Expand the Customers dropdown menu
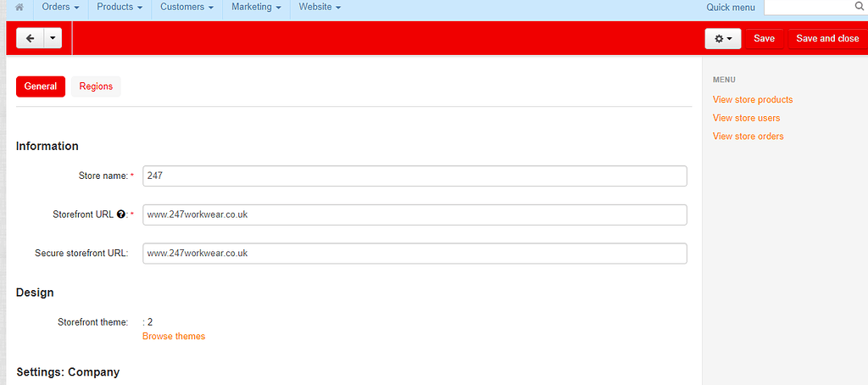The width and height of the screenshot is (868, 385). pyautogui.click(x=187, y=8)
